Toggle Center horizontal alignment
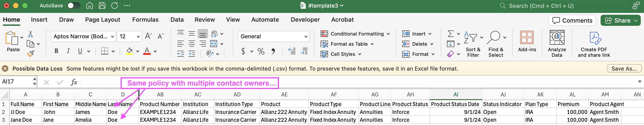Image resolution: width=644 pixels, height=125 pixels. tap(192, 44)
